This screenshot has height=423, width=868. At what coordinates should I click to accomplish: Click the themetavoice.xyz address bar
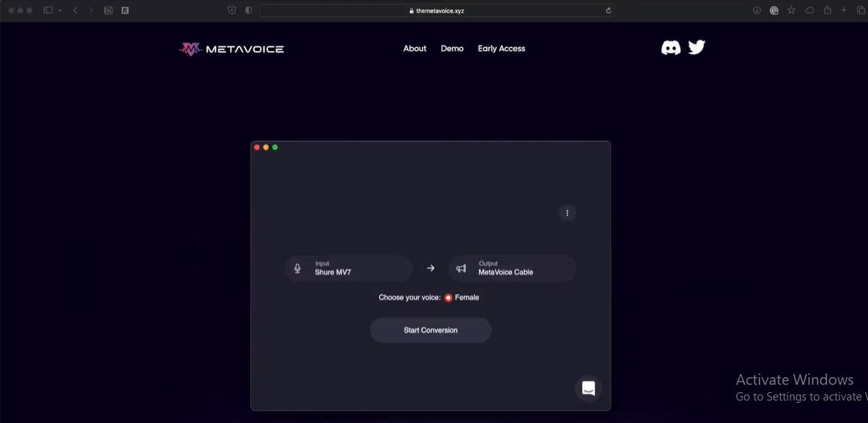436,10
